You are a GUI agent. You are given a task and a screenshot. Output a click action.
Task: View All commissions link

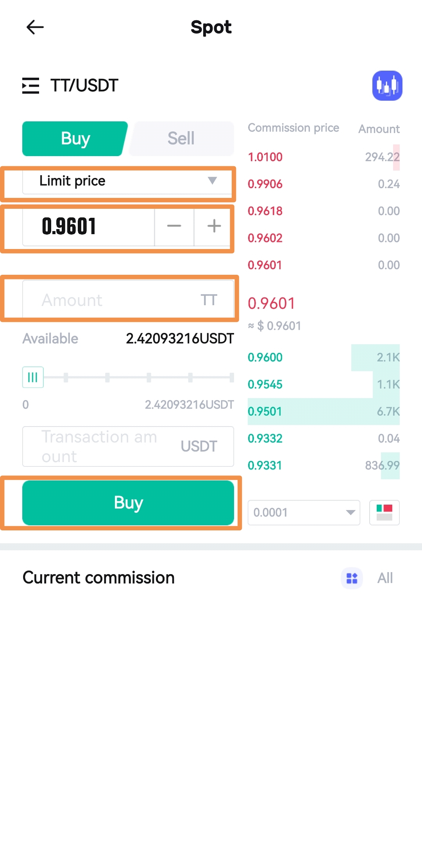point(385,578)
